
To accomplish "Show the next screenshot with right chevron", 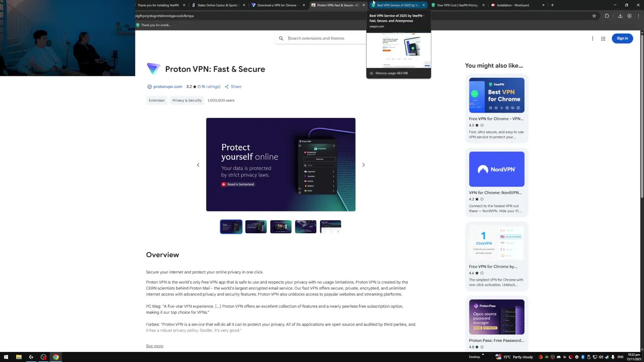I will pos(363,165).
